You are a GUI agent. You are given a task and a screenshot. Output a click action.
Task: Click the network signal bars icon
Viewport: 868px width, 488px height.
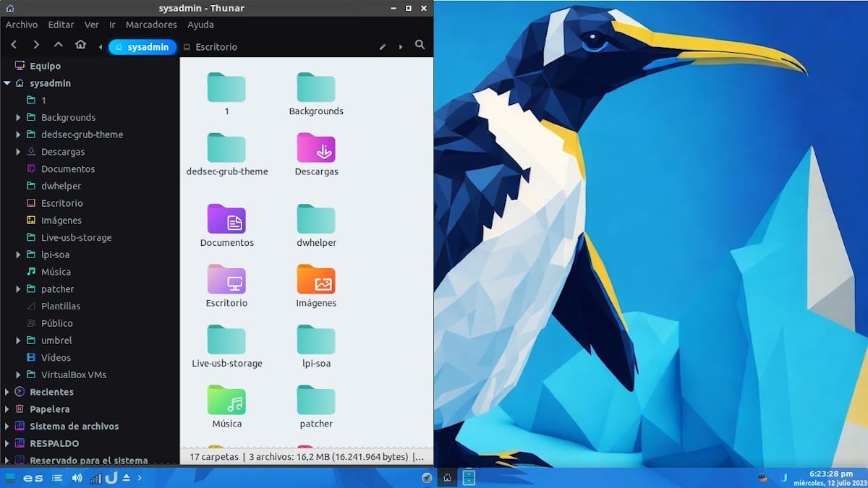tap(95, 479)
